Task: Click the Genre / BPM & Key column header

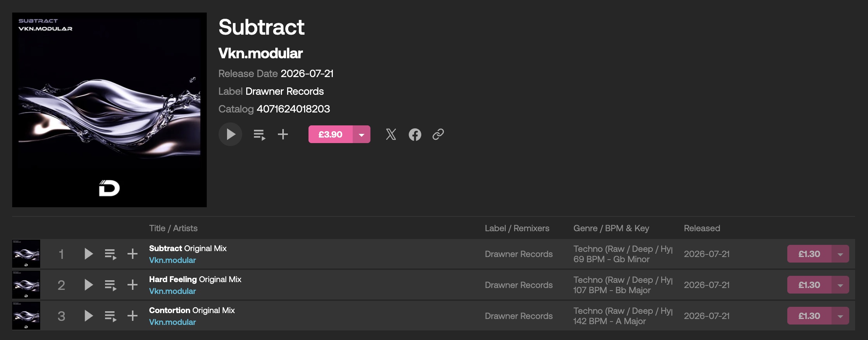Action: (611, 228)
